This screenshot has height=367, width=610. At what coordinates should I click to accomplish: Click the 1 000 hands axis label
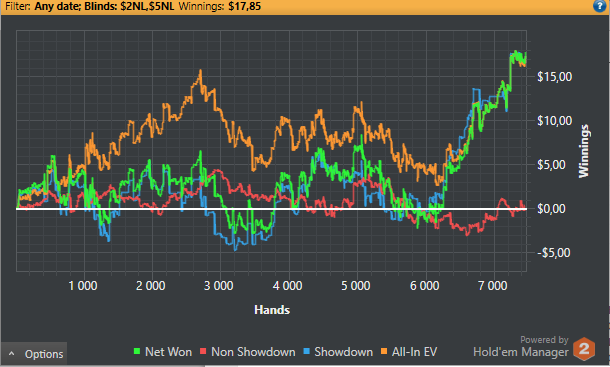pyautogui.click(x=83, y=286)
